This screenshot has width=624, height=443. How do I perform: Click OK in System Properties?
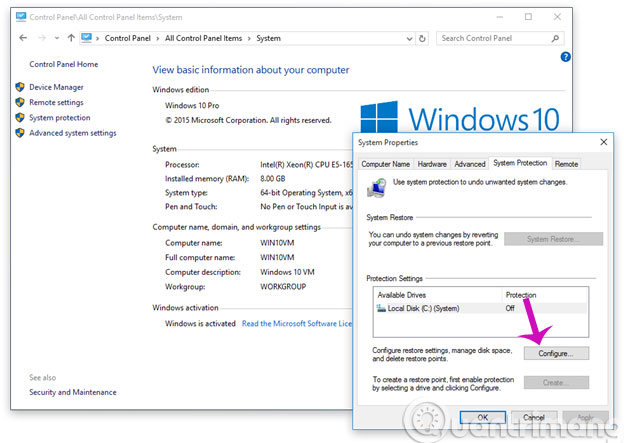click(x=482, y=416)
